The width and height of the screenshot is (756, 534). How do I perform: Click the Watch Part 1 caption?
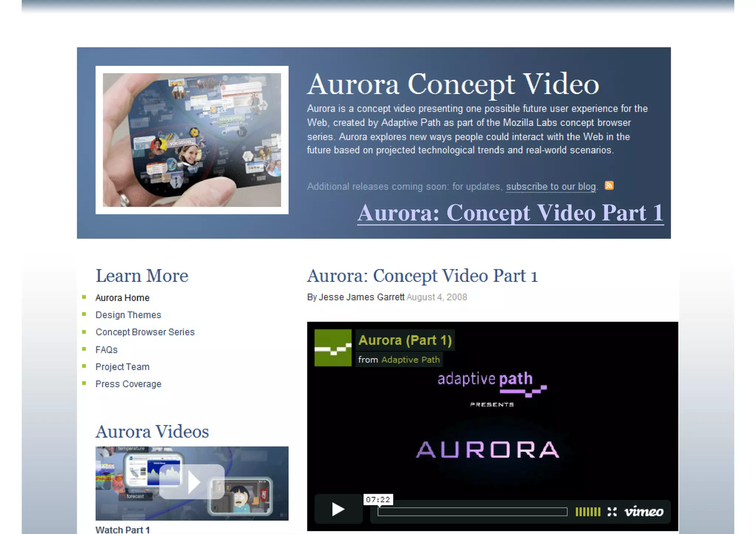pos(122,530)
